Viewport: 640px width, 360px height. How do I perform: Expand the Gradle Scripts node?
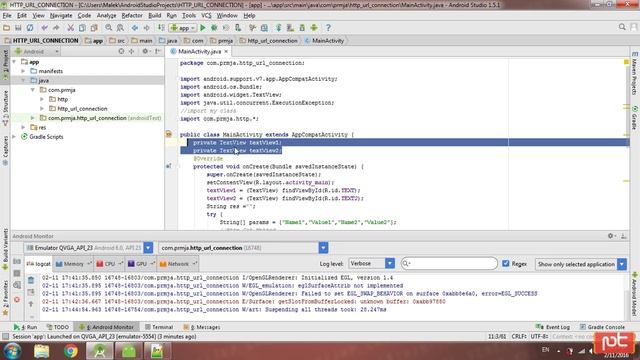[14, 137]
